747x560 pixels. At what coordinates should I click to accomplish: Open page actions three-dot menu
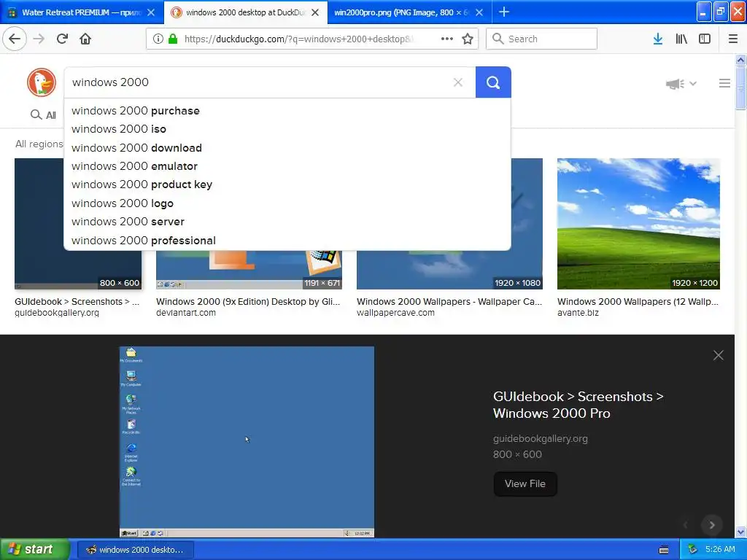[447, 39]
